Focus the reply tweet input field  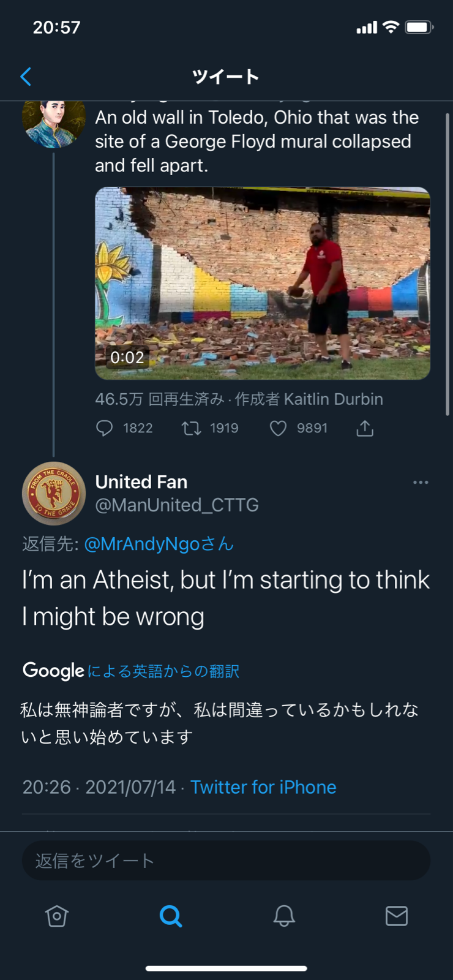click(x=226, y=861)
